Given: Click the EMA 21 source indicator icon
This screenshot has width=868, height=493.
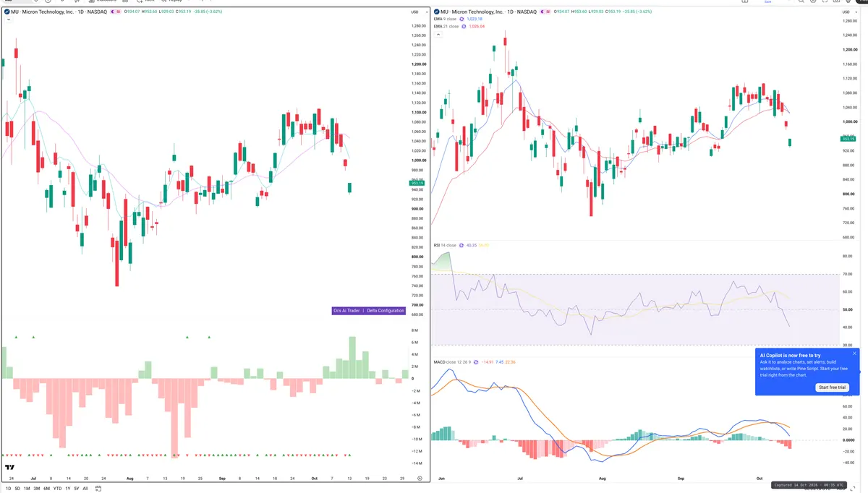Looking at the screenshot, I should (465, 27).
